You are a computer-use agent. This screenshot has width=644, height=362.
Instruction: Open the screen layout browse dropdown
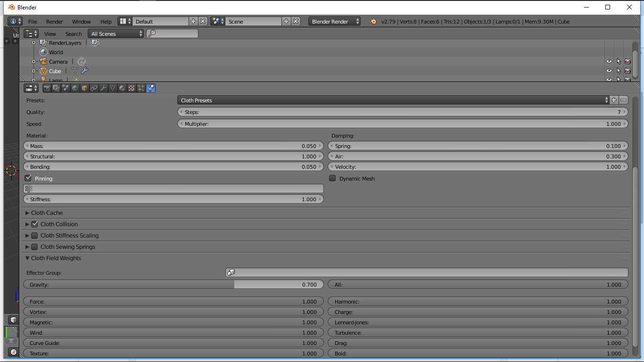pos(125,21)
